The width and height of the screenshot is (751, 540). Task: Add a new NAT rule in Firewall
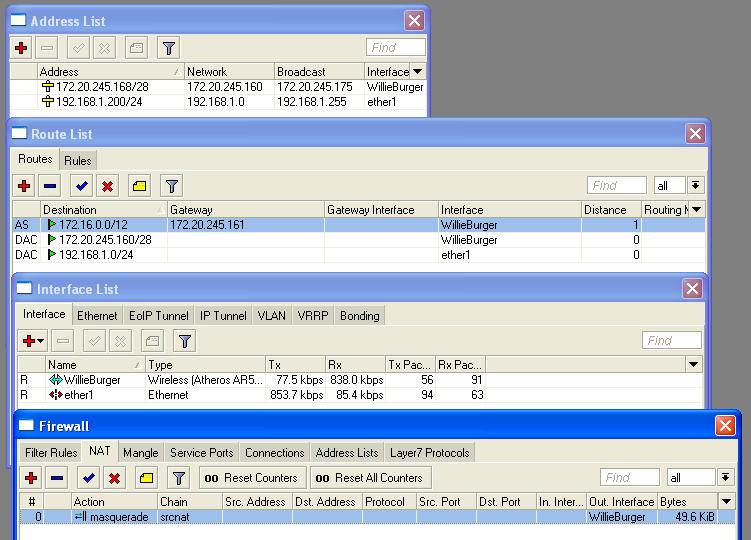click(31, 478)
